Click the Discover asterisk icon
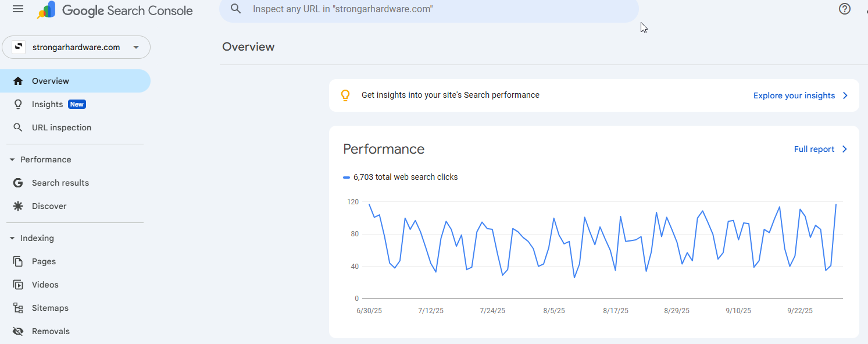 (18, 206)
